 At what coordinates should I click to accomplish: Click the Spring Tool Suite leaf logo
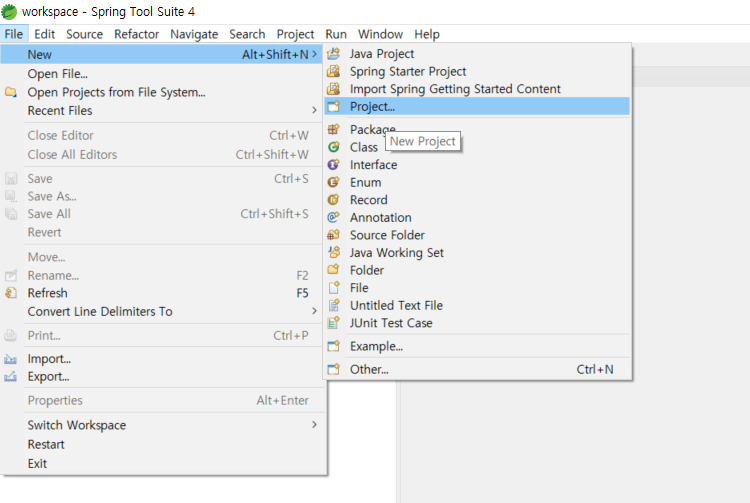click(9, 11)
